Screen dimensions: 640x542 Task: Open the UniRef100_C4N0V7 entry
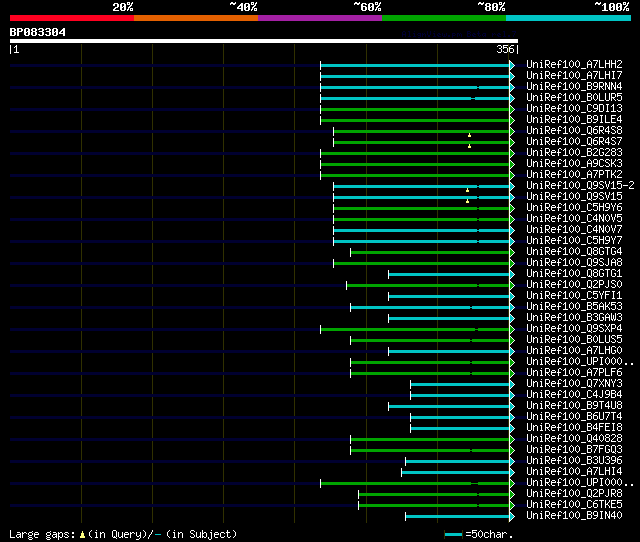[574, 230]
